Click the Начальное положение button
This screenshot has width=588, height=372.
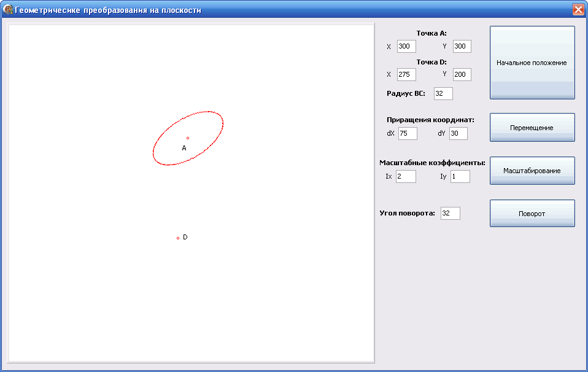[x=532, y=63]
